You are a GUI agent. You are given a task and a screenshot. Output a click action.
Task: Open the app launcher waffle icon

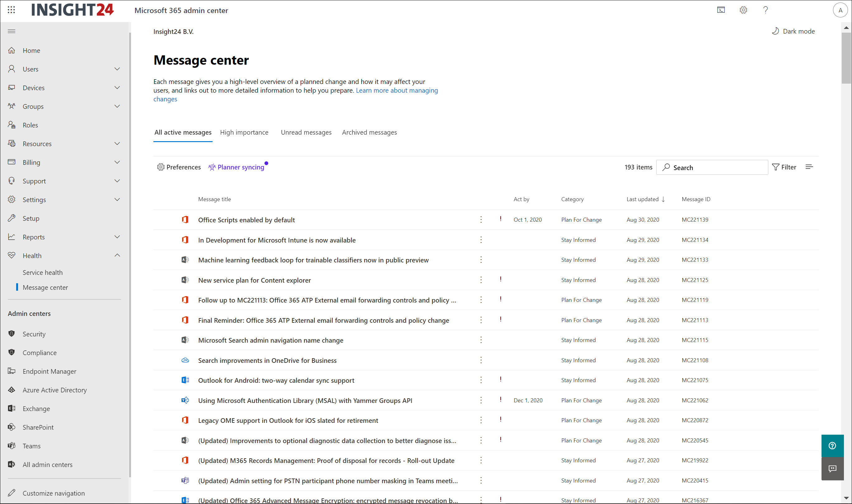[x=11, y=10]
